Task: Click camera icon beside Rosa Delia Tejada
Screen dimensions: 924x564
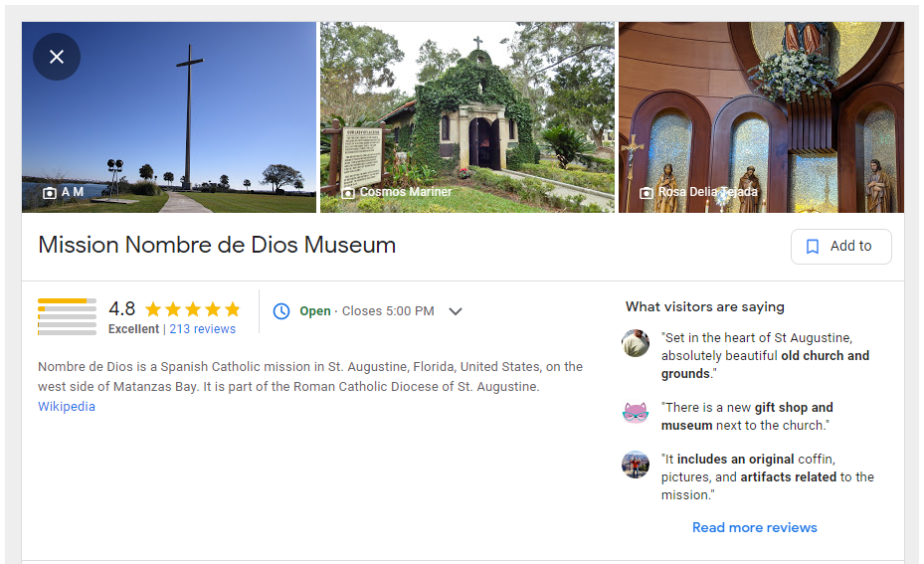Action: (647, 193)
